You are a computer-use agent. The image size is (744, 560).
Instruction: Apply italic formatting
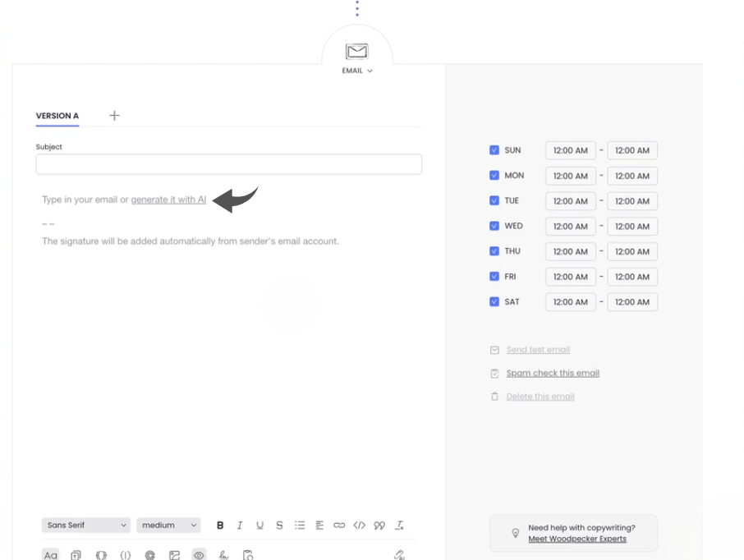(240, 526)
